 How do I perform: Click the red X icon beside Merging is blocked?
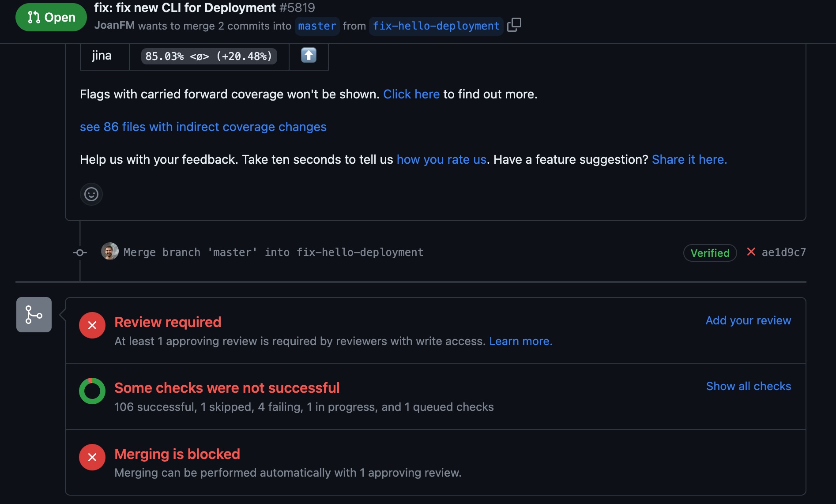pyautogui.click(x=92, y=457)
